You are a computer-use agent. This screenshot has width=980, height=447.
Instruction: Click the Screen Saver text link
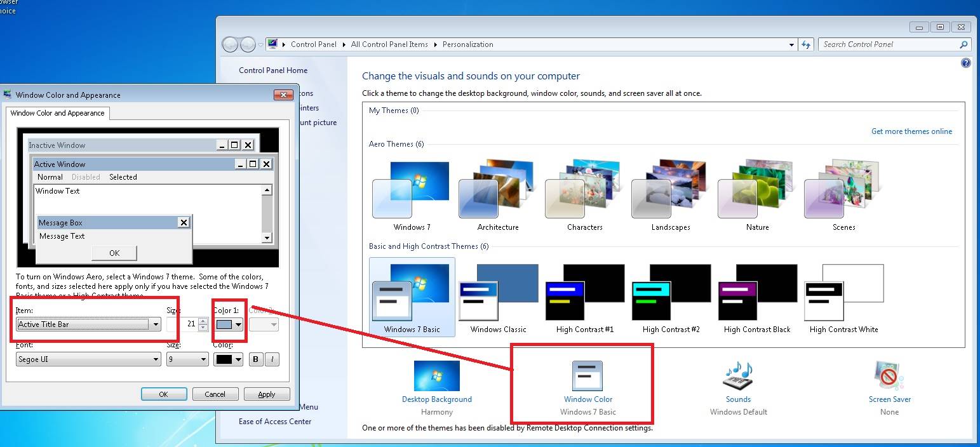(890, 399)
